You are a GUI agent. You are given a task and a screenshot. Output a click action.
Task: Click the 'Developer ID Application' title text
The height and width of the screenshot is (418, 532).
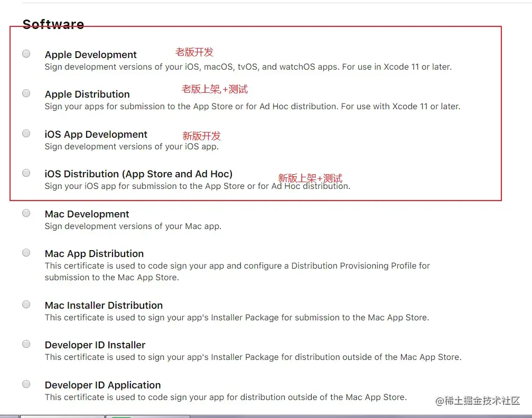click(102, 385)
